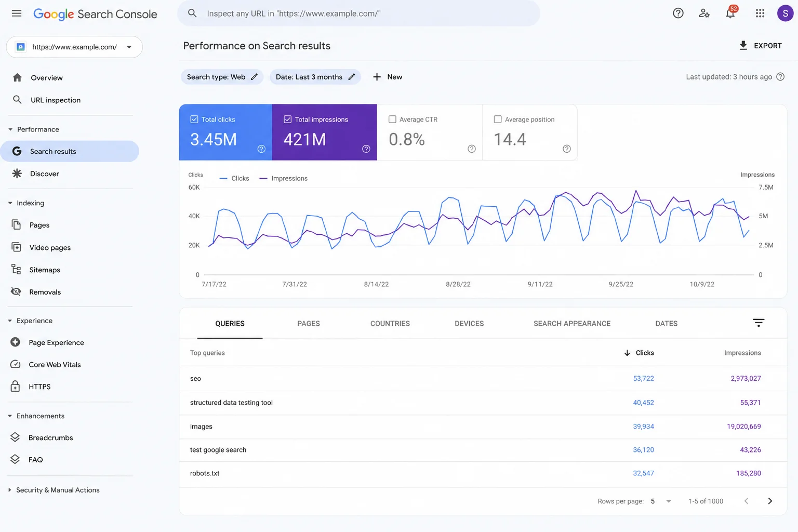Screen dimensions: 798x532
Task: Collapse the Enhancements section
Action: click(x=10, y=416)
